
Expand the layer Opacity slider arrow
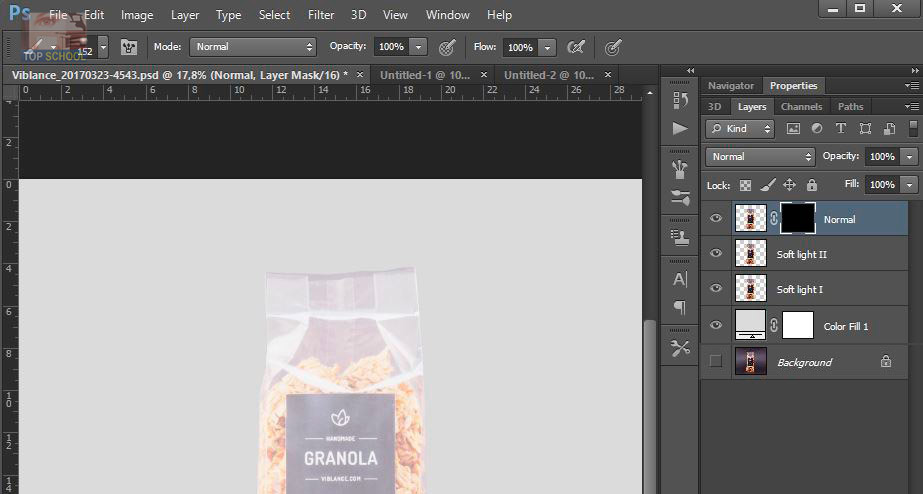[x=910, y=157]
